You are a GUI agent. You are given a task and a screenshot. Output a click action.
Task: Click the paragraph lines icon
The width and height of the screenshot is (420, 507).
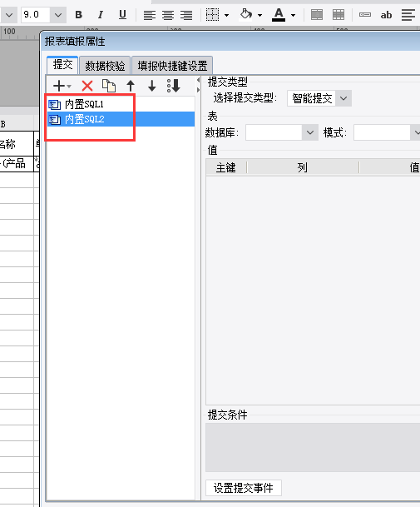(x=408, y=15)
